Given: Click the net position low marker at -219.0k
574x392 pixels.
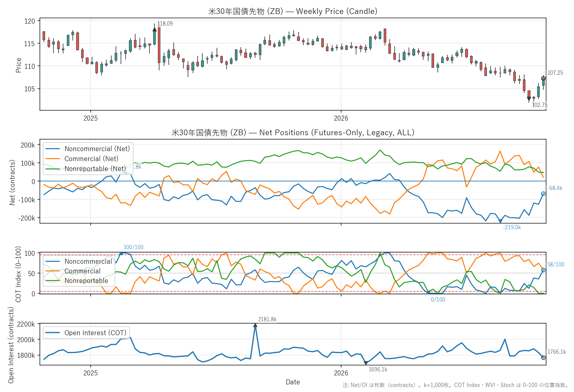Looking at the screenshot, I should click(500, 221).
